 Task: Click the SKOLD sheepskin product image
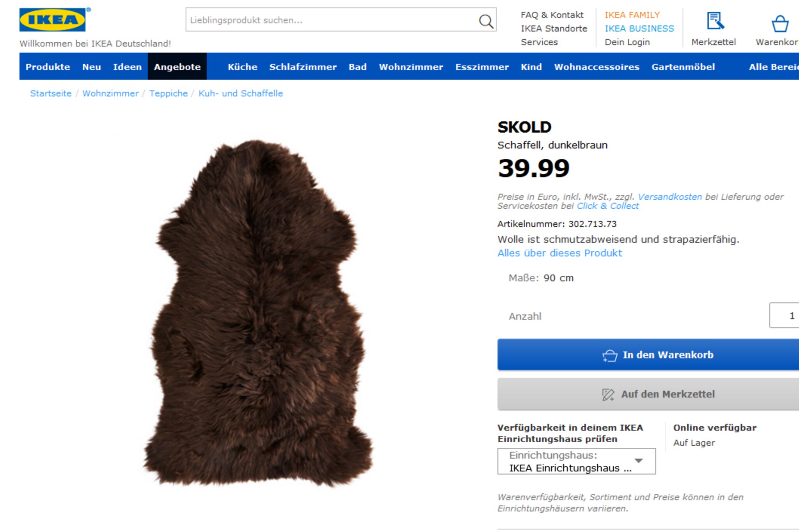pos(257,312)
